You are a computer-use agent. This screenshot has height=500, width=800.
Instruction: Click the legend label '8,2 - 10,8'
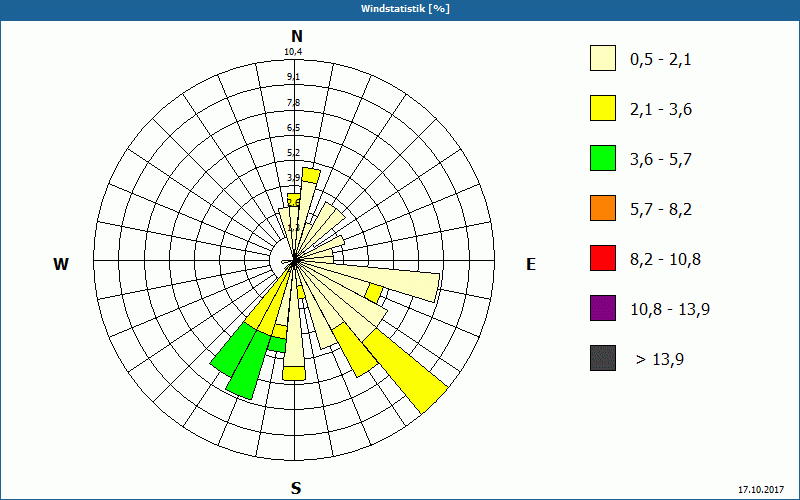click(x=665, y=260)
